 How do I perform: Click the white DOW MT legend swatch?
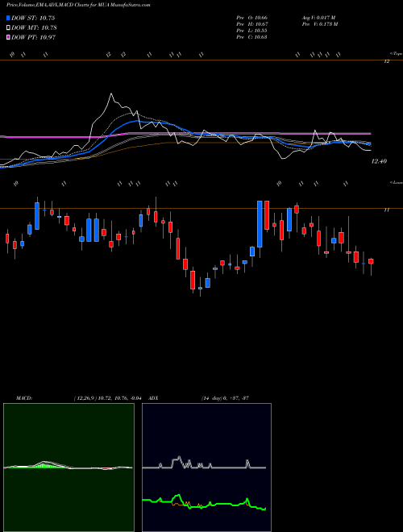(x=8, y=28)
